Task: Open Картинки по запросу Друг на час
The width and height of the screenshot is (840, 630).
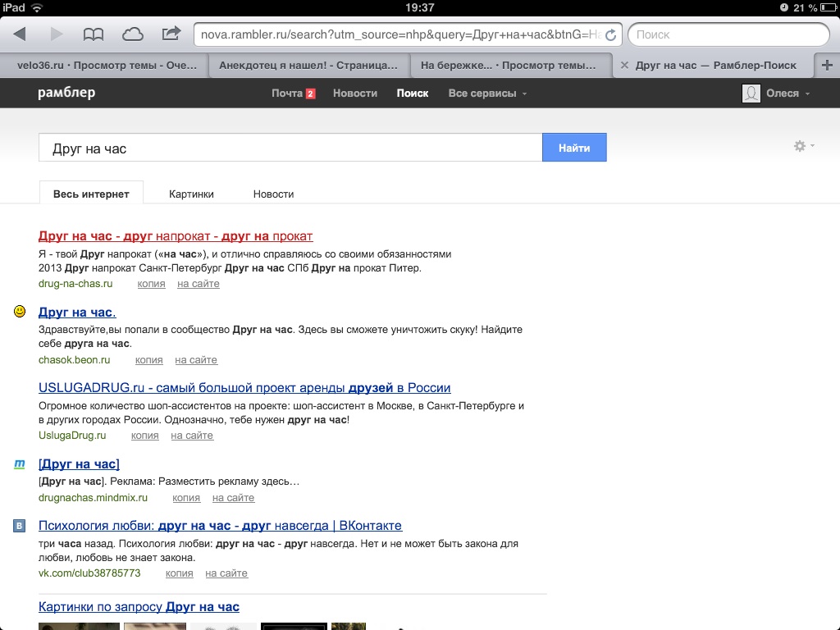Action: pos(139,607)
